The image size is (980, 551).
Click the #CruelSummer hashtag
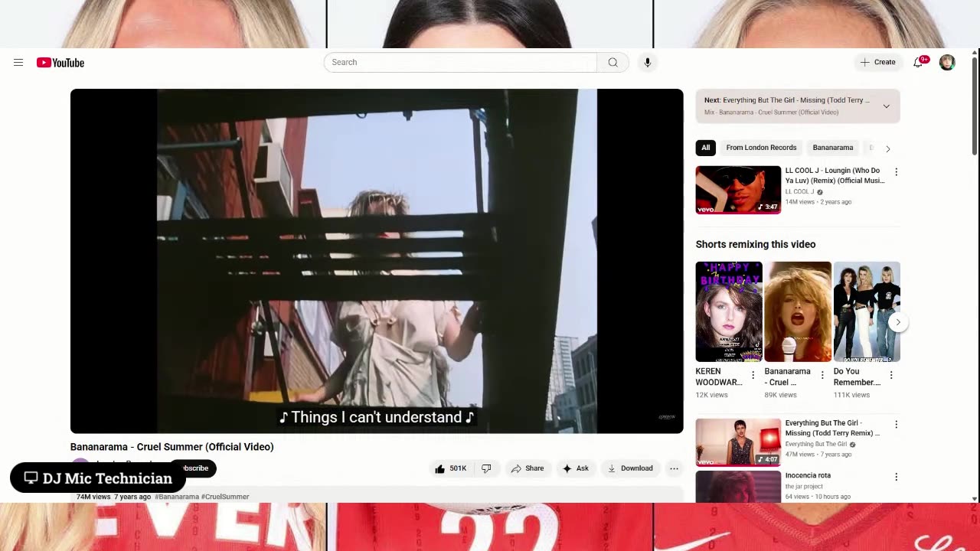[x=225, y=497]
